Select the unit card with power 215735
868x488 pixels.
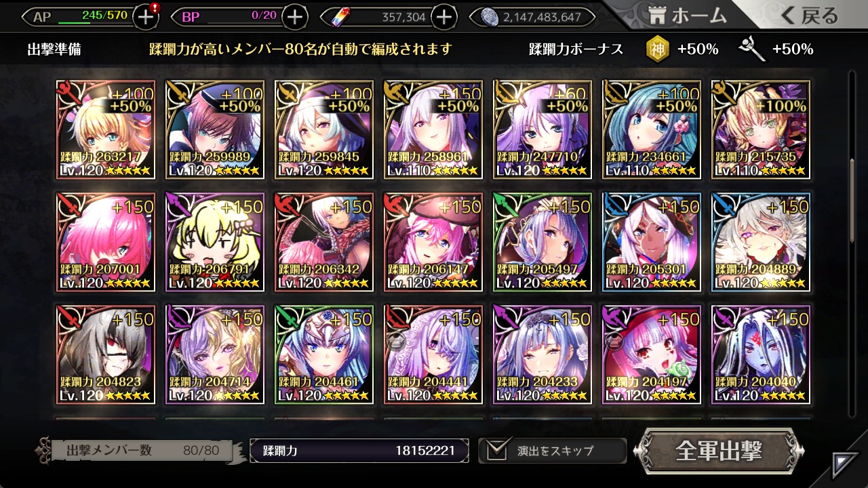760,129
